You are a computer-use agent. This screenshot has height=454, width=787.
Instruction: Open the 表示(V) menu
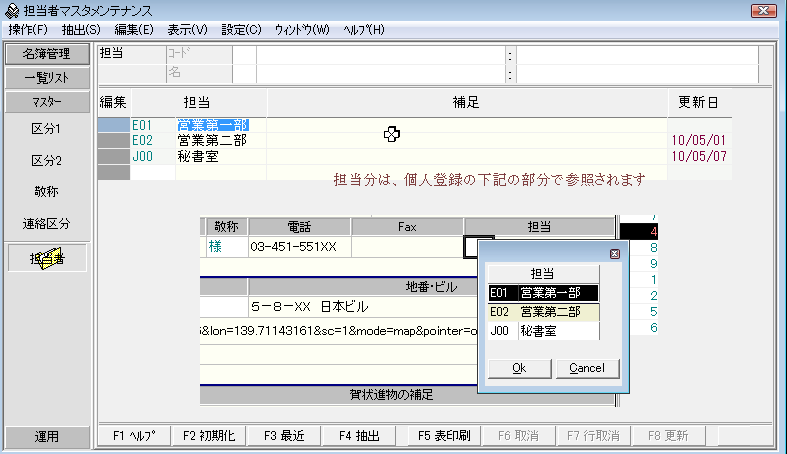187,30
